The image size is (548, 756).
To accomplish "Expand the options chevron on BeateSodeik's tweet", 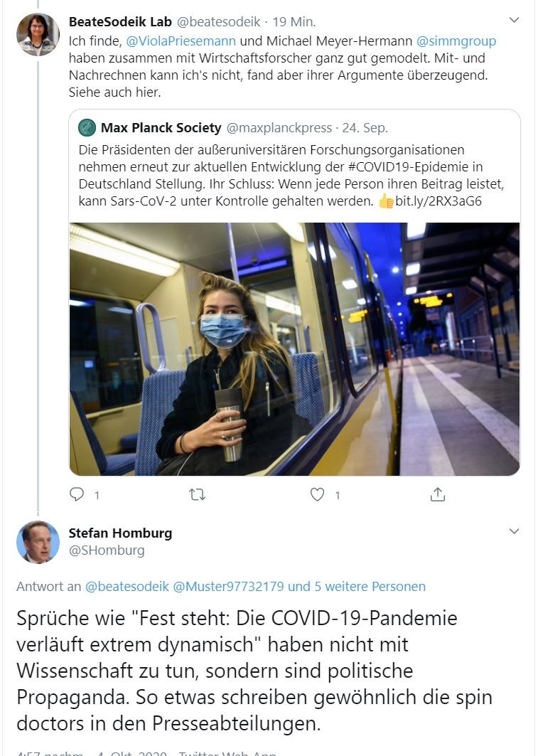I will pyautogui.click(x=515, y=21).
